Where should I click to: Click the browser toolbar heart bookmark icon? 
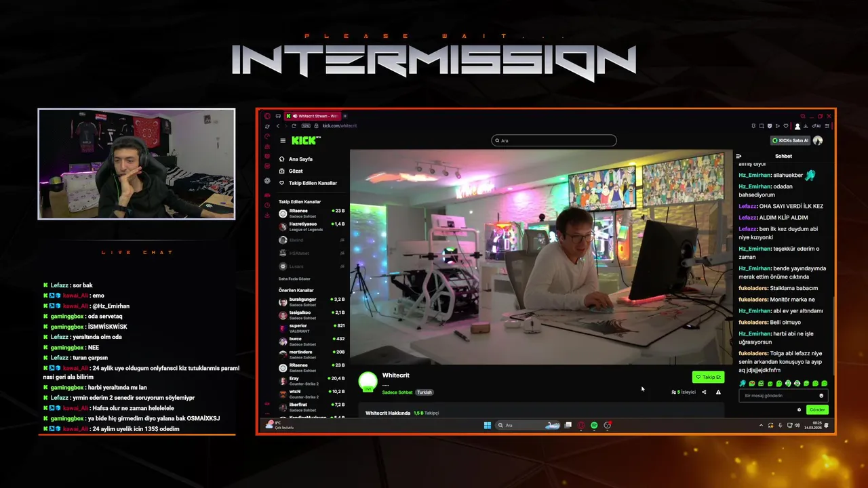click(786, 126)
